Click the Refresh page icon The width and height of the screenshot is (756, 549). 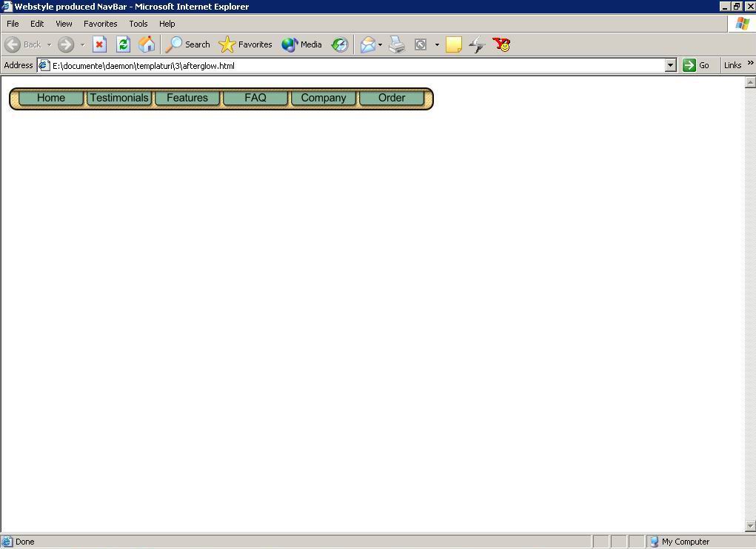[x=123, y=44]
